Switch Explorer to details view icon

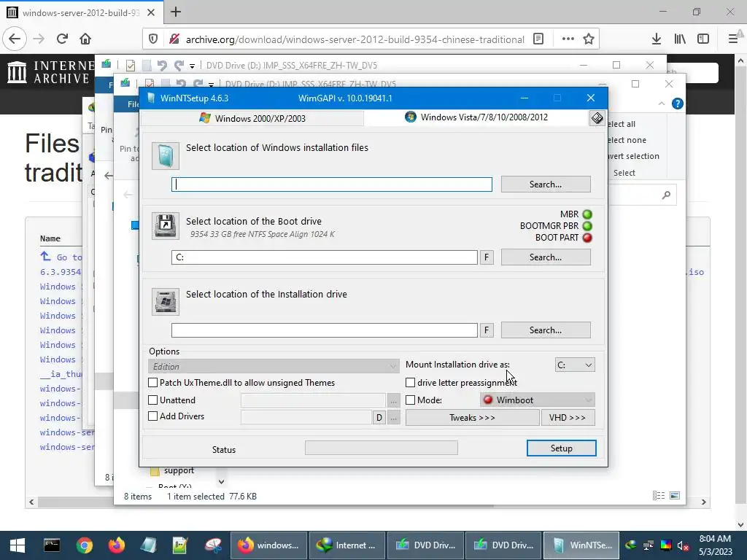tap(659, 496)
